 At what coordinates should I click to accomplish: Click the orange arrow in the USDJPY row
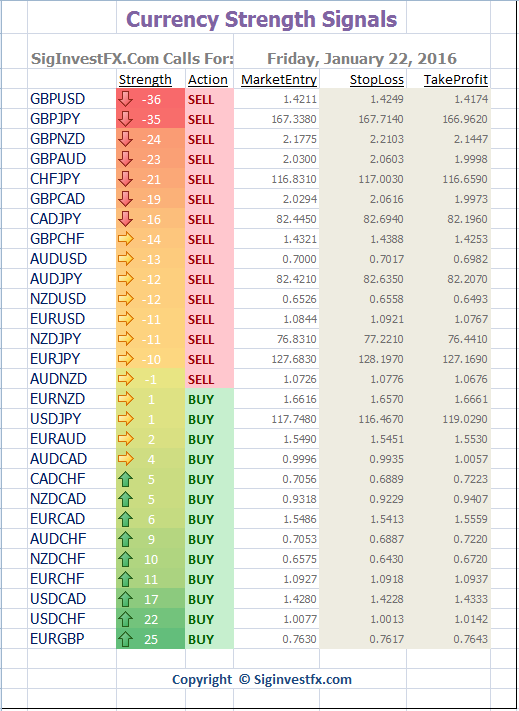125,419
